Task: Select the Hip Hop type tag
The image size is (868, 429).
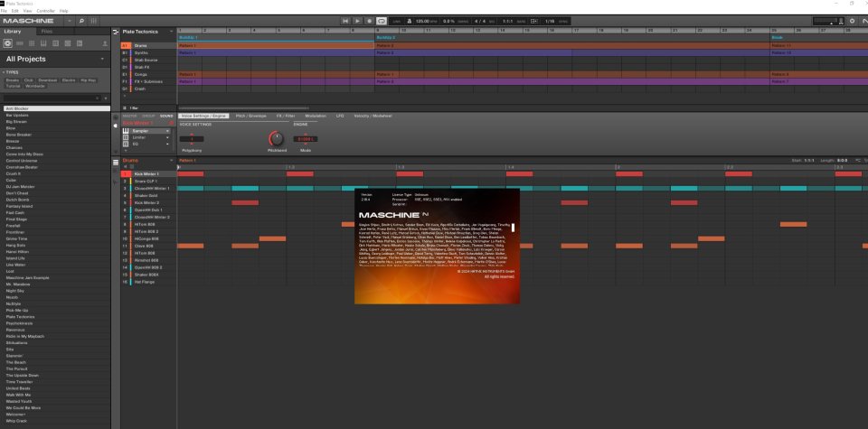Action: tap(88, 80)
